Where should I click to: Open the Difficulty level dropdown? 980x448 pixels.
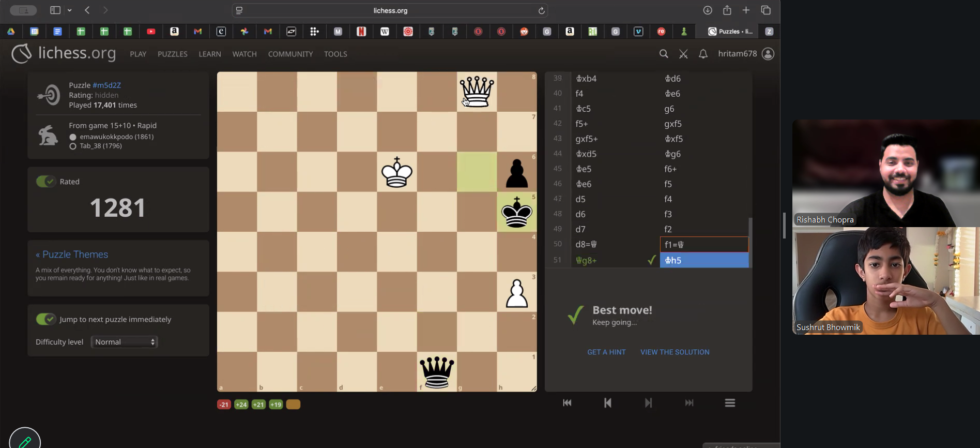coord(124,342)
